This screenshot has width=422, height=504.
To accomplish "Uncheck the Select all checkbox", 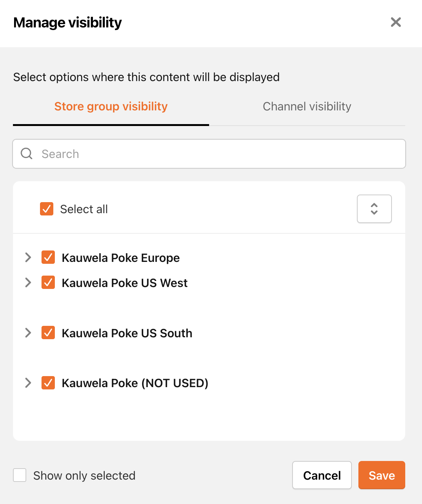I will pos(47,209).
